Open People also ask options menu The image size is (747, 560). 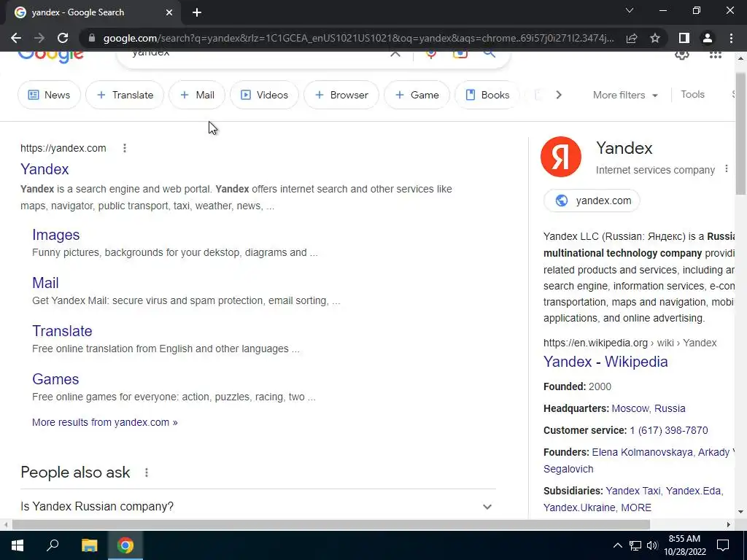click(x=146, y=472)
